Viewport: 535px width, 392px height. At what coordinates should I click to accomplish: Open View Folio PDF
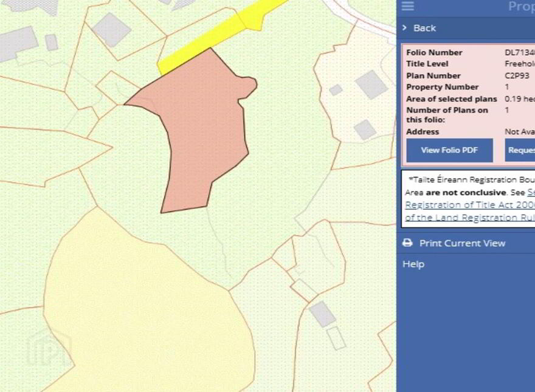coord(449,150)
